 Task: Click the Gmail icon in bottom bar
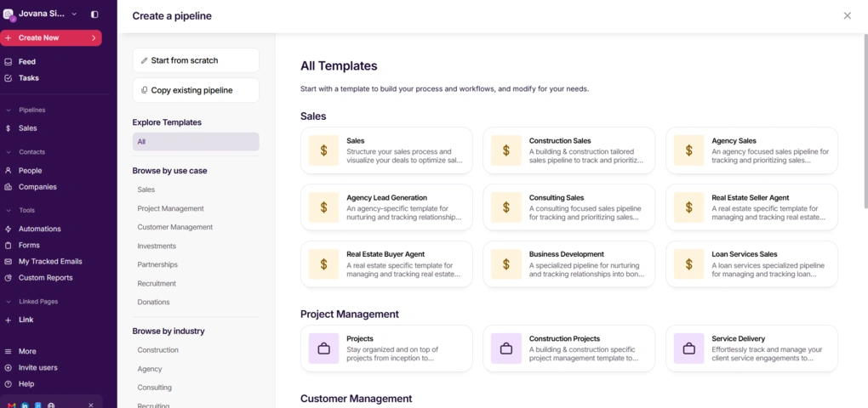[11, 405]
